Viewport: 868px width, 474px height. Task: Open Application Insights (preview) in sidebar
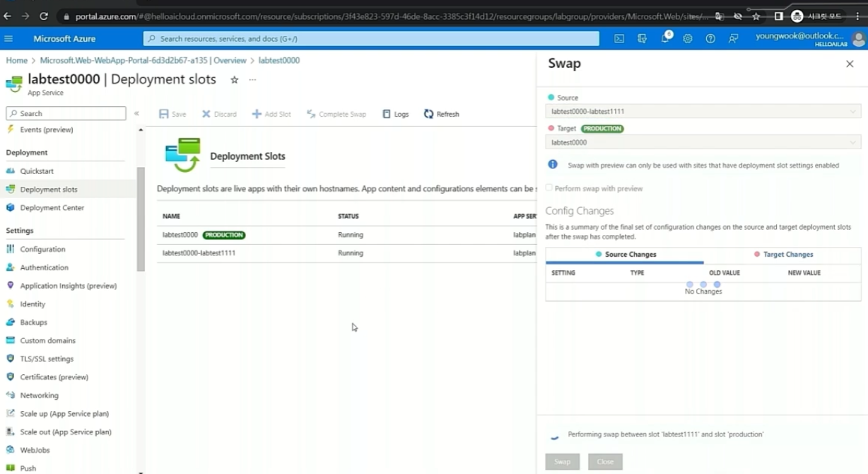point(69,286)
